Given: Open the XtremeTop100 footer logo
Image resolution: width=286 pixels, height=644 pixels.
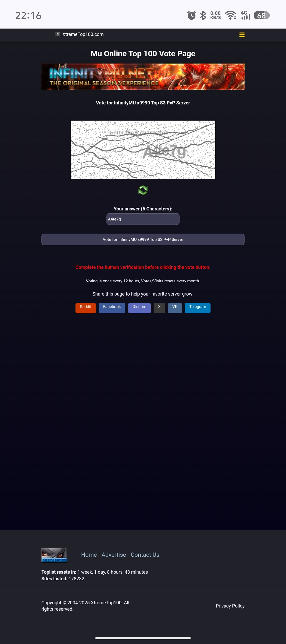Looking at the screenshot, I should click(x=54, y=555).
